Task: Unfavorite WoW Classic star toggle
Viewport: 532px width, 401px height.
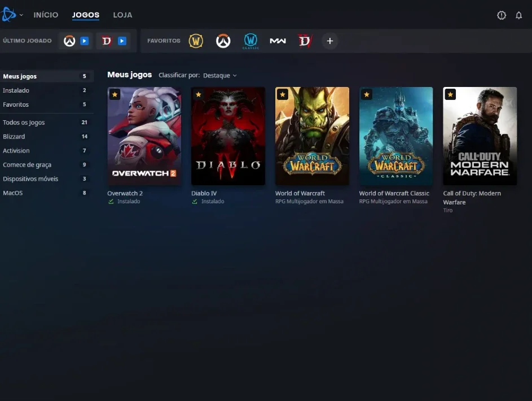Action: pos(367,94)
